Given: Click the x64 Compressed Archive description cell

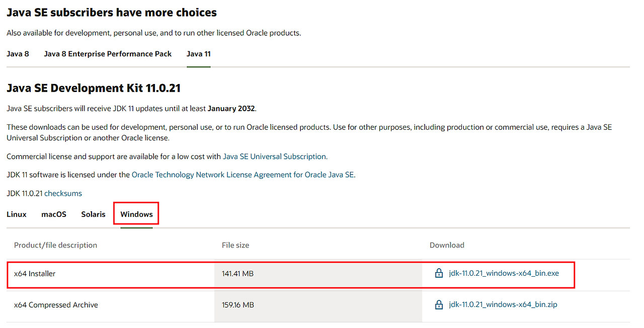Looking at the screenshot, I should coord(111,305).
